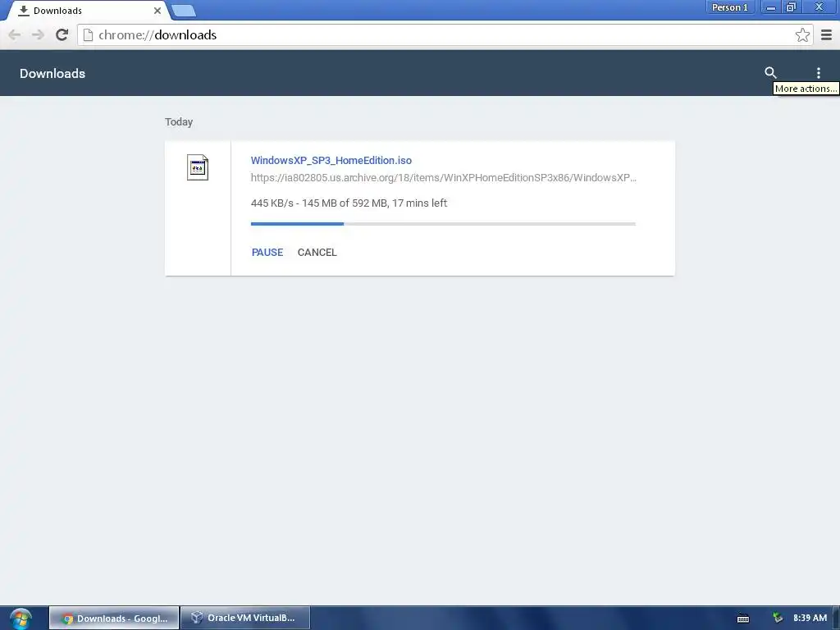The image size is (840, 630).
Task: Click the on-screen keyboard tray icon
Action: (743, 619)
